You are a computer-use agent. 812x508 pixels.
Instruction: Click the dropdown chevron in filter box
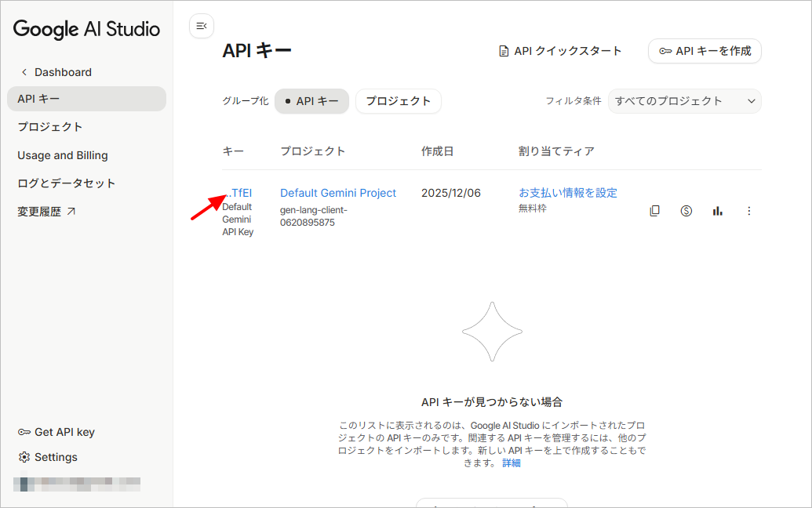pos(752,101)
